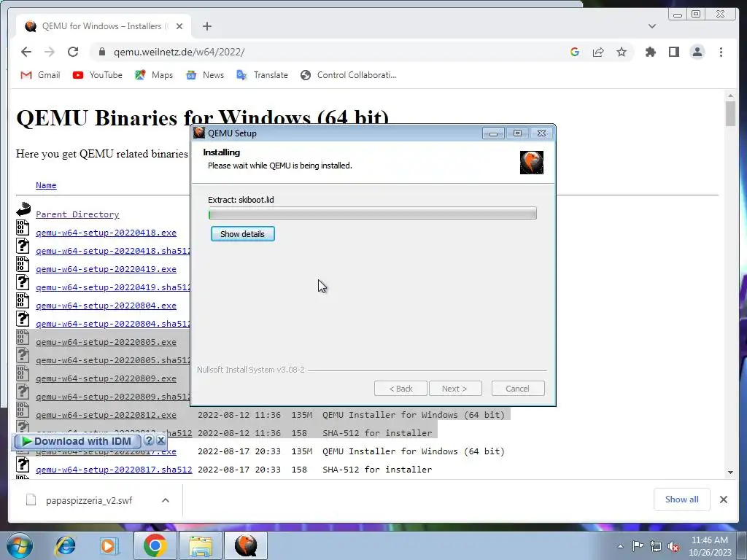Open the clock showing 11:46 AM
747x560 pixels.
710,546
